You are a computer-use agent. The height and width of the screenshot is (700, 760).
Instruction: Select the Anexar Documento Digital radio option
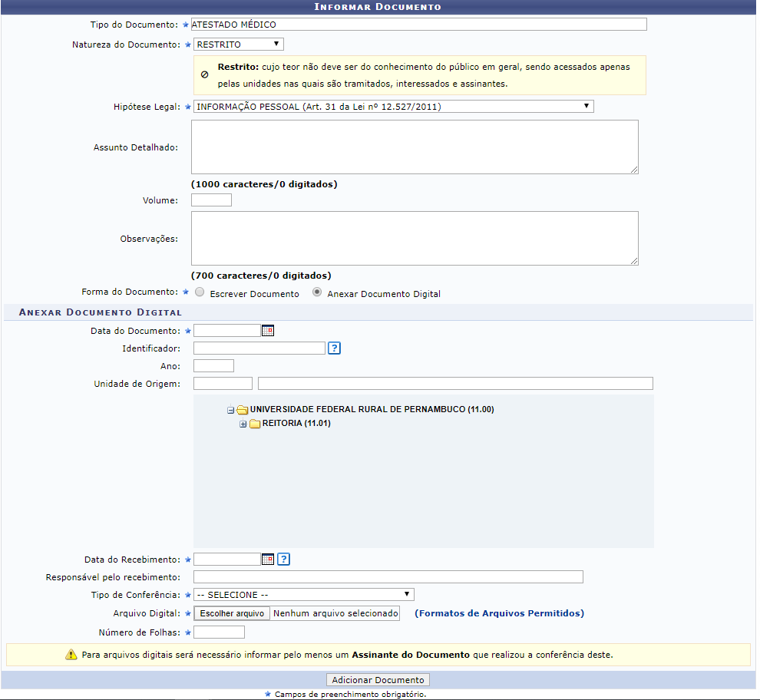click(x=317, y=293)
